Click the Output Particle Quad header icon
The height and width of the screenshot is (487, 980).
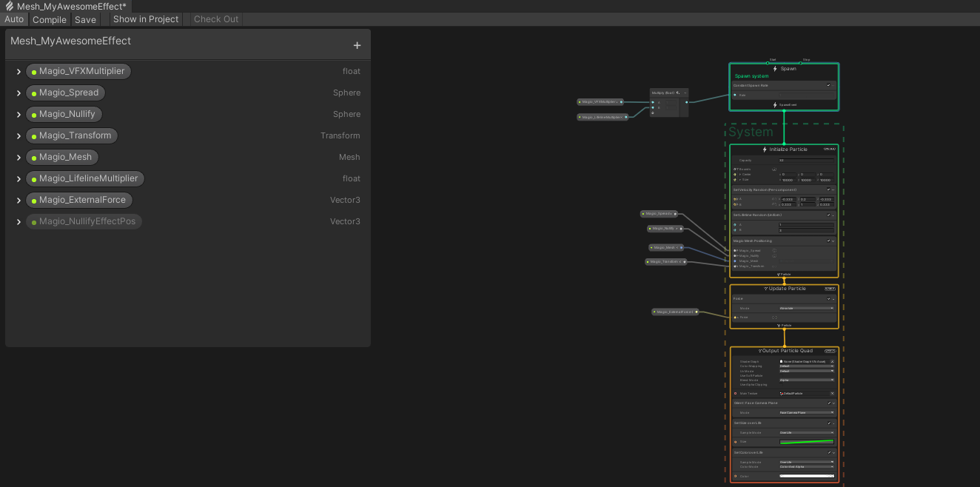[760, 351]
